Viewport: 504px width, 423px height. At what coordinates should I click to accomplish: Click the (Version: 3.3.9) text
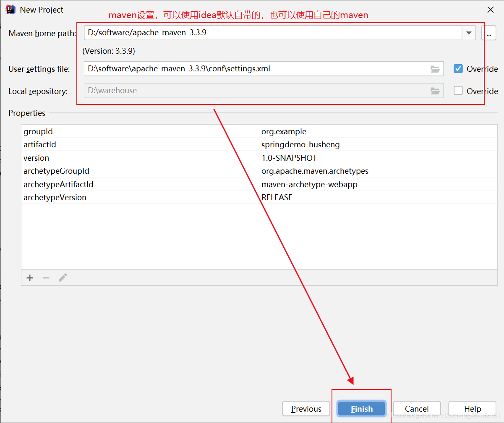point(109,51)
